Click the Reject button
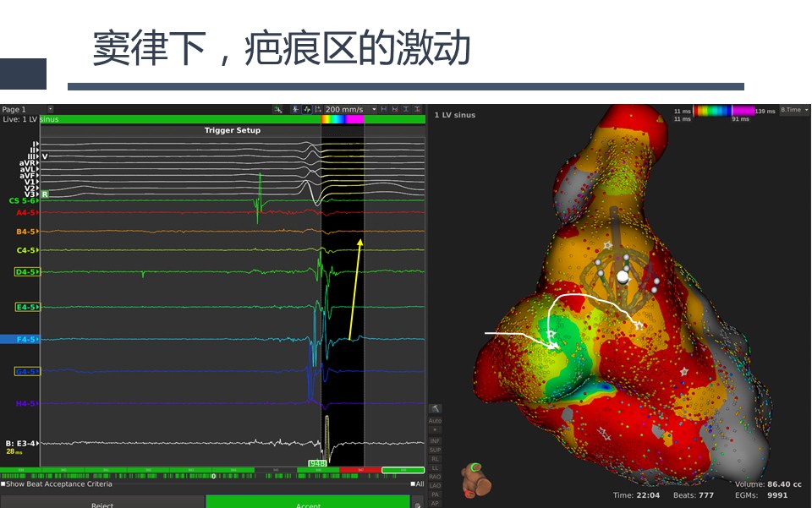Viewport: 812px width, 508px height. coord(102,502)
